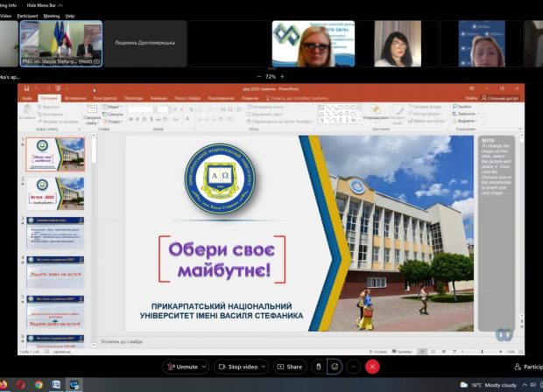
Task: Expand the Stop video options arrow
Action: tap(264, 367)
